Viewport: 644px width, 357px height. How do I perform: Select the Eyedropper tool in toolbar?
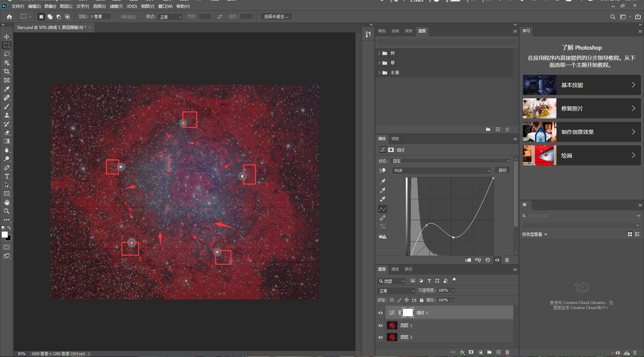[7, 89]
